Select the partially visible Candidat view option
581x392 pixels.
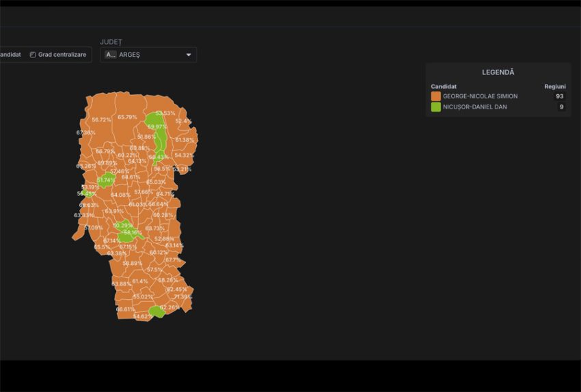click(x=10, y=55)
